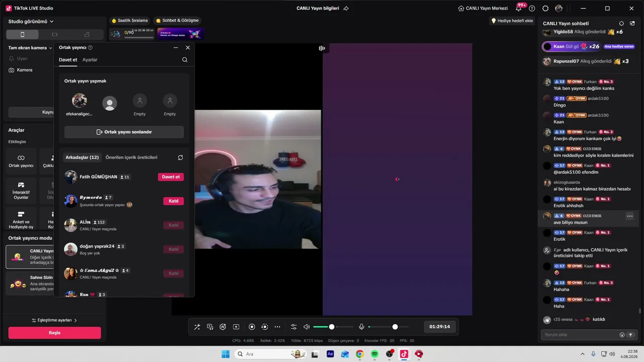Open the chat settings icon in CANLI Yayın sohbeti
The height and width of the screenshot is (362, 644).
point(621,24)
